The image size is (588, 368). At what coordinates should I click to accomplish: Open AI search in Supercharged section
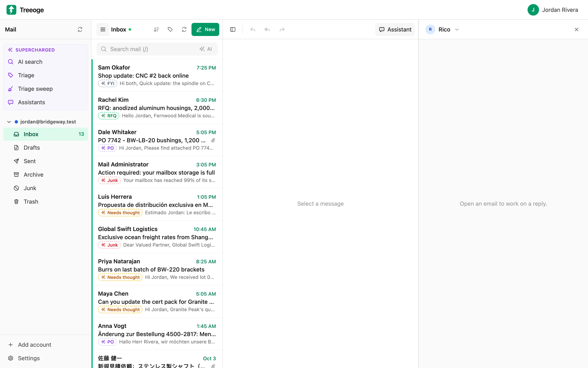click(x=46, y=62)
